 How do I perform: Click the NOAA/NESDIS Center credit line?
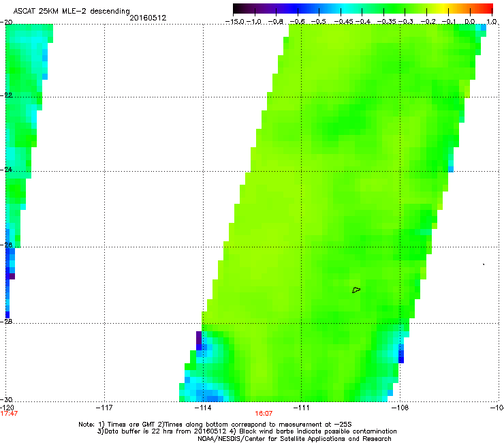click(x=294, y=439)
